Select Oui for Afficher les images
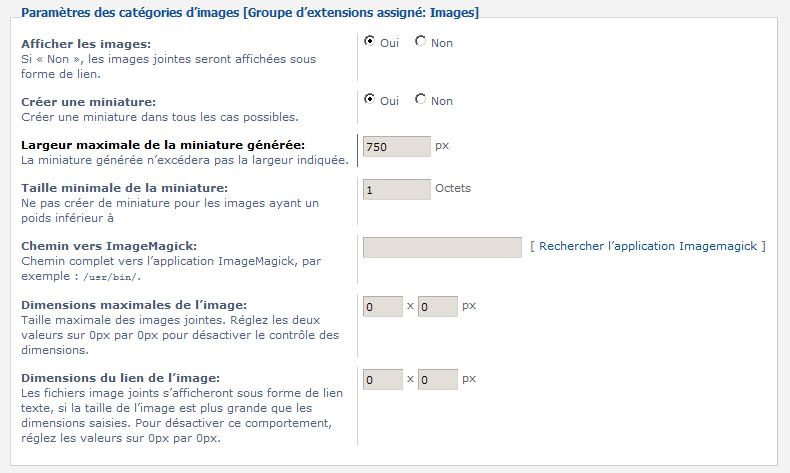The width and height of the screenshot is (790, 473). pyautogui.click(x=370, y=42)
